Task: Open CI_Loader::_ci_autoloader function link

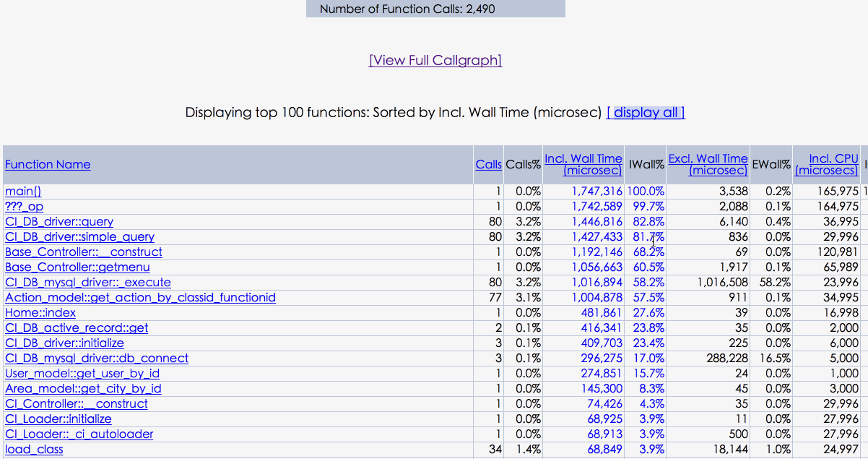Action: tap(79, 434)
